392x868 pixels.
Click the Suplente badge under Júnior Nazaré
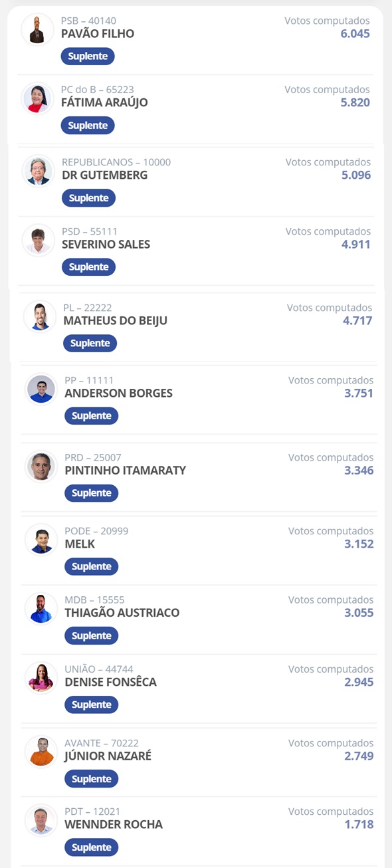pos(91,778)
